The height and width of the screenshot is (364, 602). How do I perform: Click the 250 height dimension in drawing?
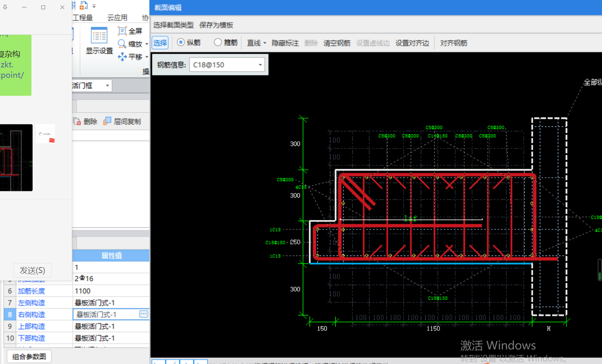[295, 242]
